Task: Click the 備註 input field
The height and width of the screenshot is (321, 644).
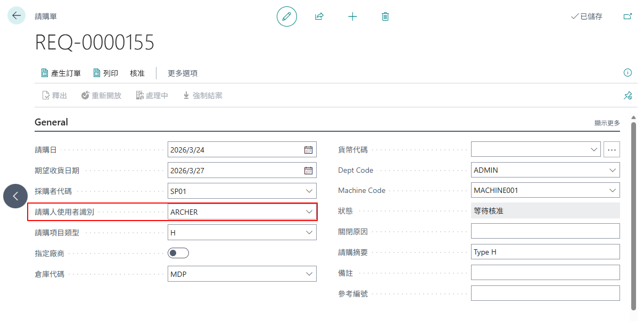Action: point(546,273)
